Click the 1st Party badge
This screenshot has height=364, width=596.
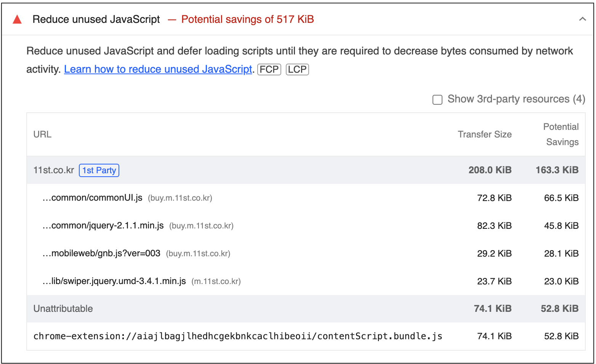tap(99, 170)
